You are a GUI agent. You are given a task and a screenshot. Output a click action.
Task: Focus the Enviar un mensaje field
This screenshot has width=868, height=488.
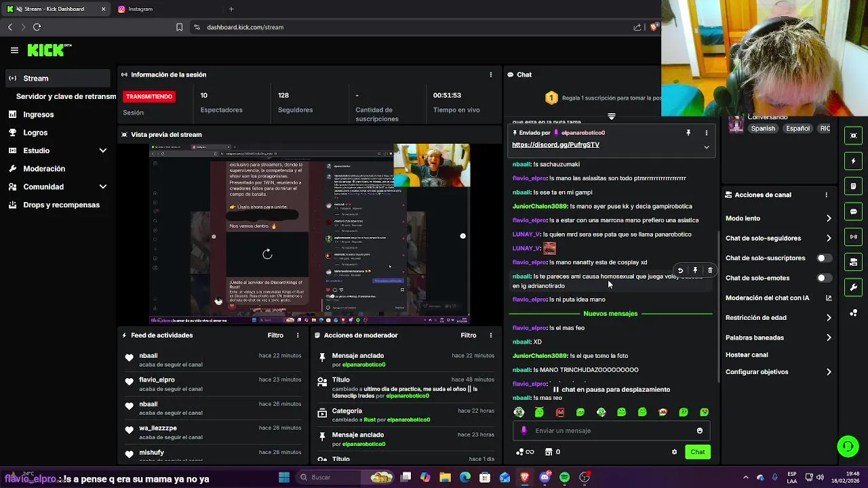point(610,430)
